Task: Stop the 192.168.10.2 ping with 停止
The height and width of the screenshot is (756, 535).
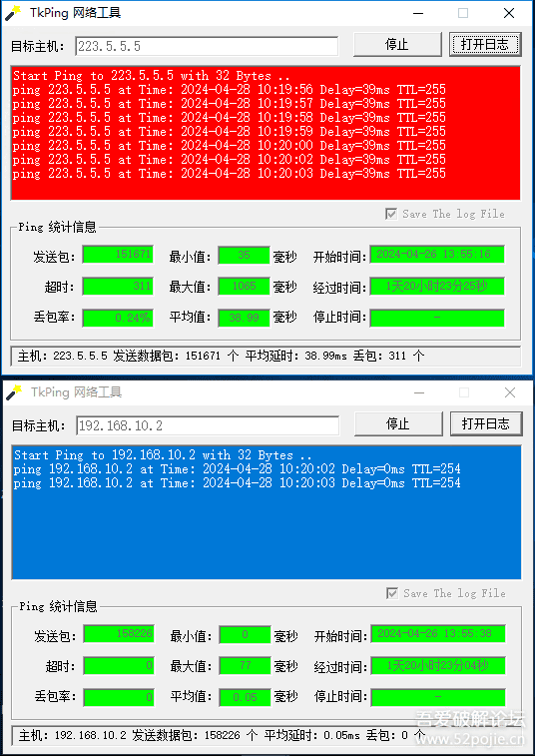Action: (x=398, y=423)
